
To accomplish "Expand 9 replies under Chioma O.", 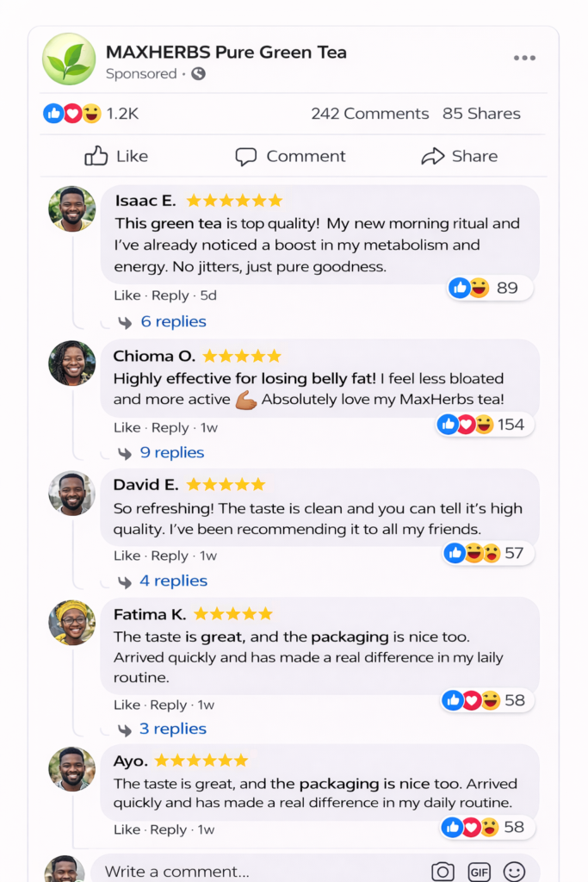I will pyautogui.click(x=172, y=452).
